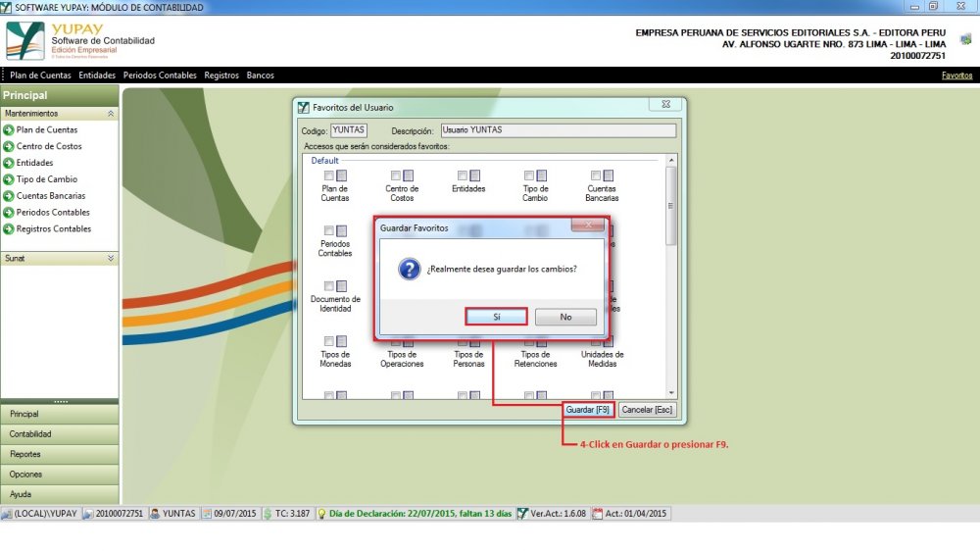980x551 pixels.
Task: Click the green arrow icon beside Centro de Costos
Action: (x=9, y=146)
